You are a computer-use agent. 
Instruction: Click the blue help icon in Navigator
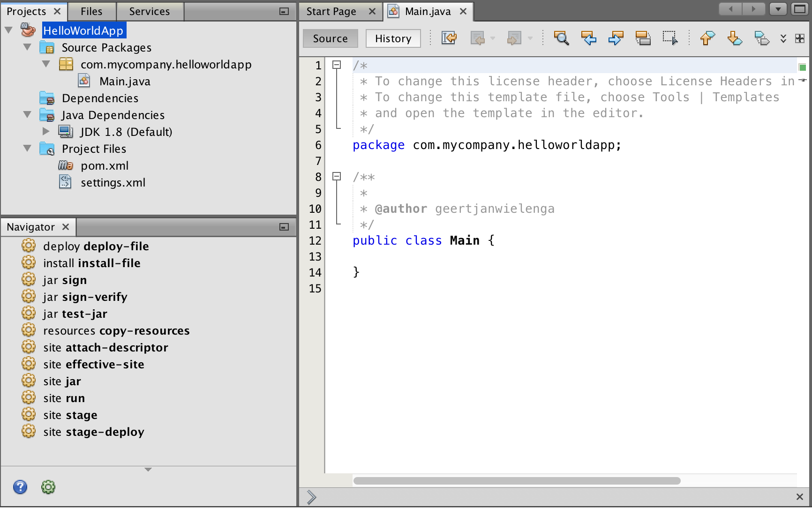[x=20, y=487]
